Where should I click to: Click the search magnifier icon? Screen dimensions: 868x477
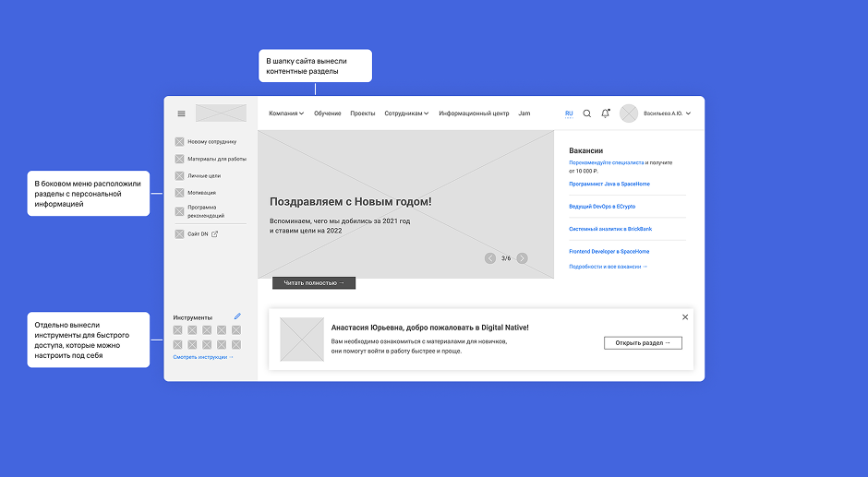(587, 113)
